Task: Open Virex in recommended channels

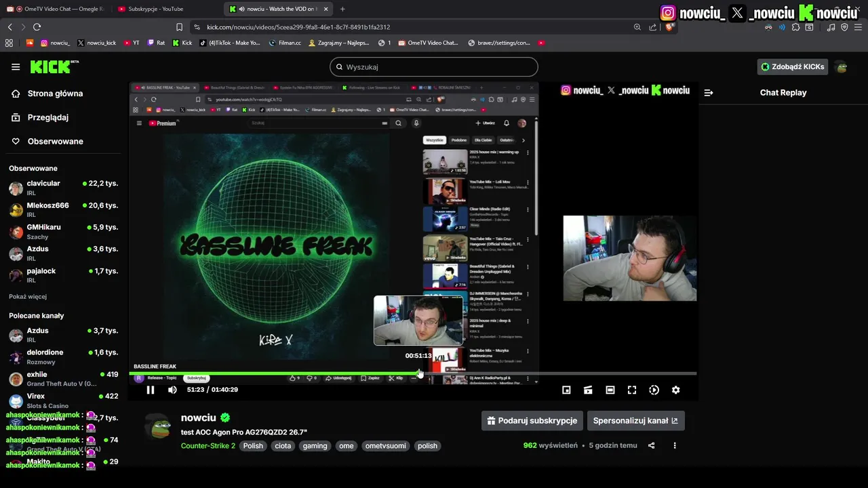Action: point(63,400)
